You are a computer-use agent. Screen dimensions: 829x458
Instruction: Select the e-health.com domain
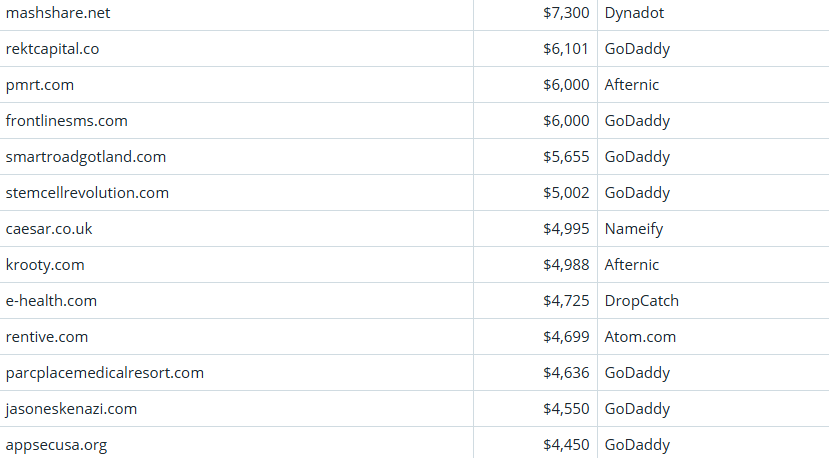click(51, 301)
